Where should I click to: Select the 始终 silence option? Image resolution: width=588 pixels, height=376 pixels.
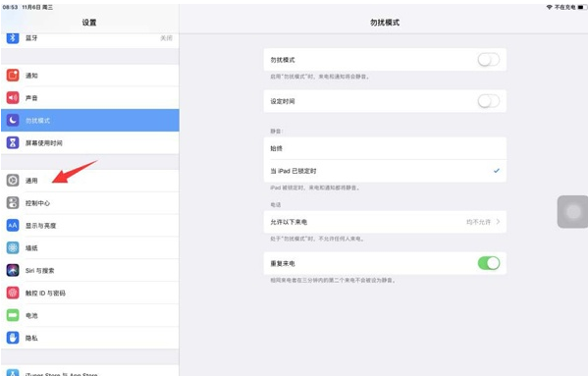tap(385, 148)
